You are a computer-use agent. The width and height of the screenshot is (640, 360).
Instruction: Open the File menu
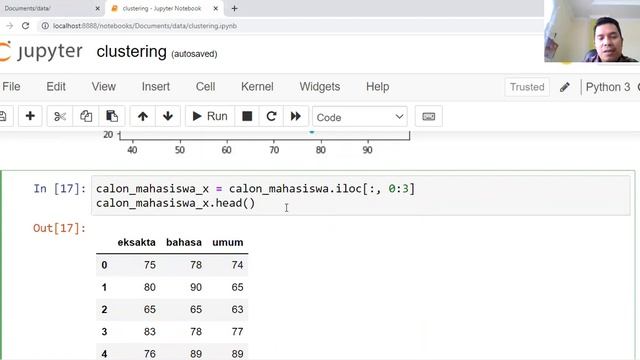(11, 87)
